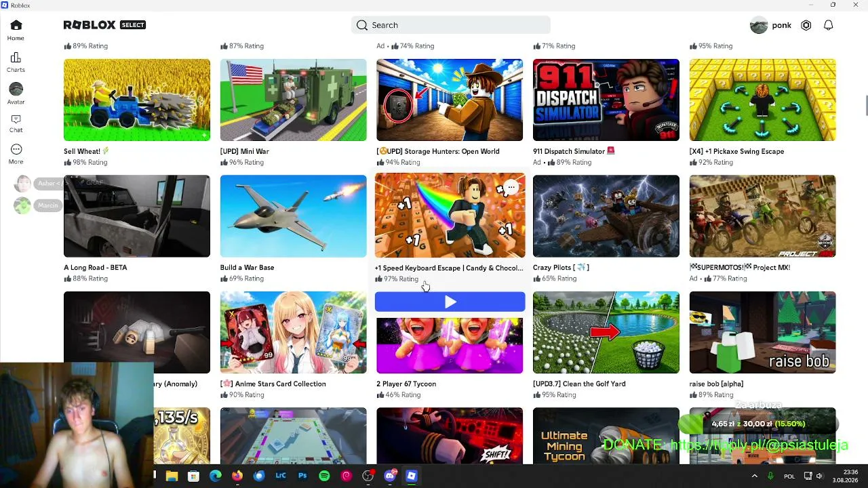The width and height of the screenshot is (868, 488).
Task: Click the A Long Road - BETA title
Action: (95, 268)
